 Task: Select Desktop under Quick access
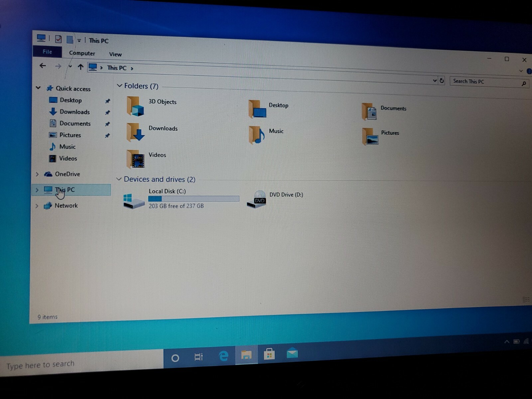(x=70, y=100)
